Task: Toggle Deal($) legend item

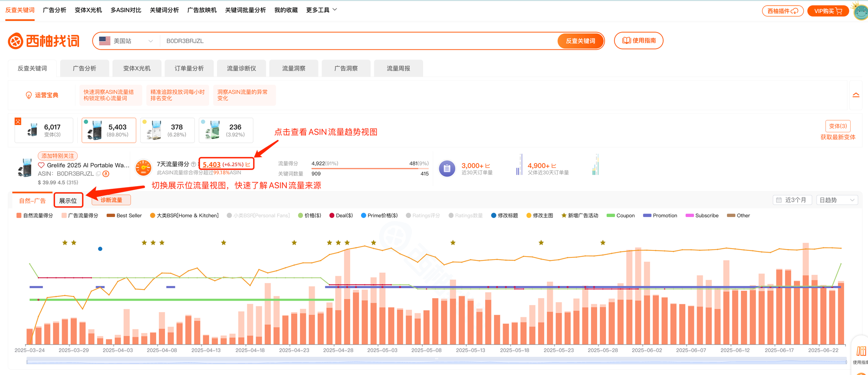Action: [341, 215]
